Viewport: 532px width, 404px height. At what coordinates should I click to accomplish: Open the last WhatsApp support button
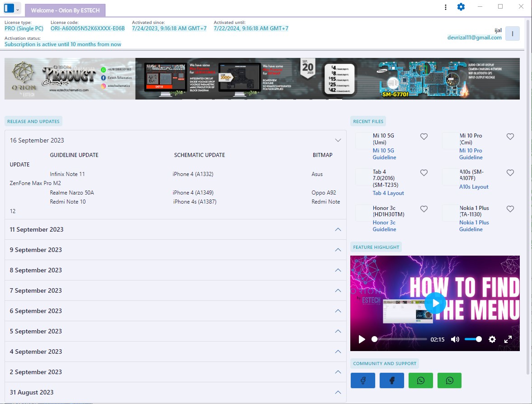(x=449, y=380)
